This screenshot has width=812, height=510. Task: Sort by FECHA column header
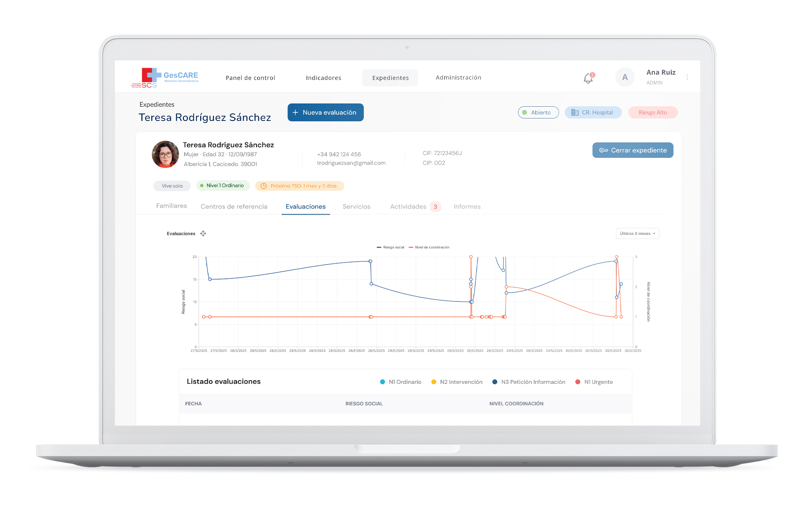pos(193,404)
